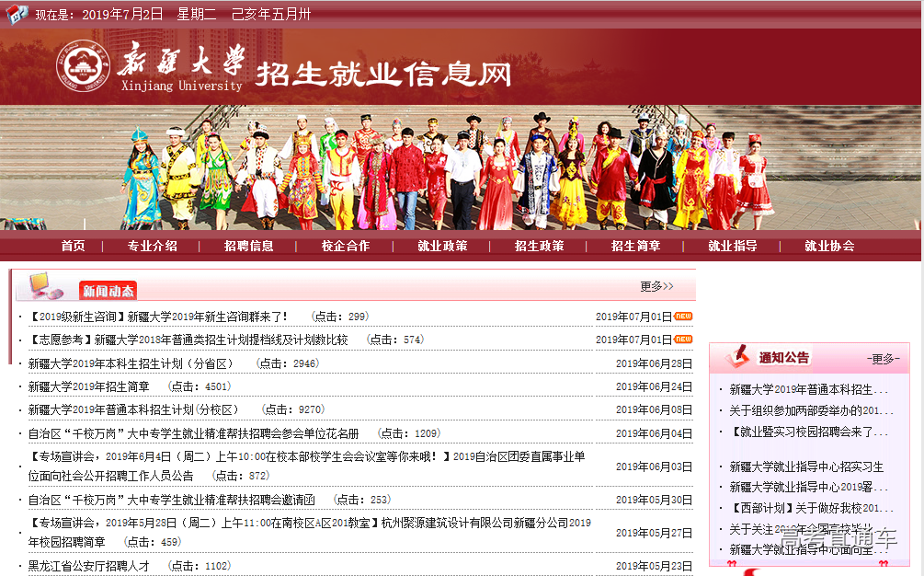
Task: Click the calendar icon beside the date
Action: click(x=17, y=14)
